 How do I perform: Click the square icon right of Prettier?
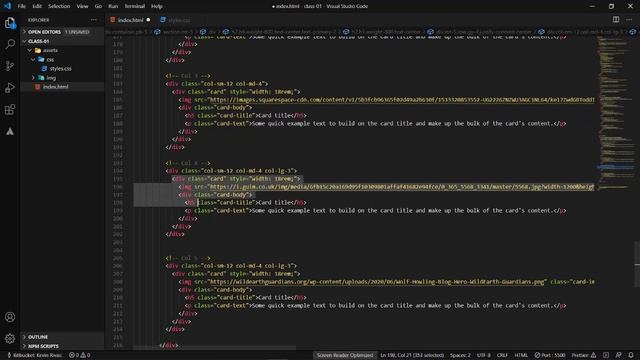[606, 355]
